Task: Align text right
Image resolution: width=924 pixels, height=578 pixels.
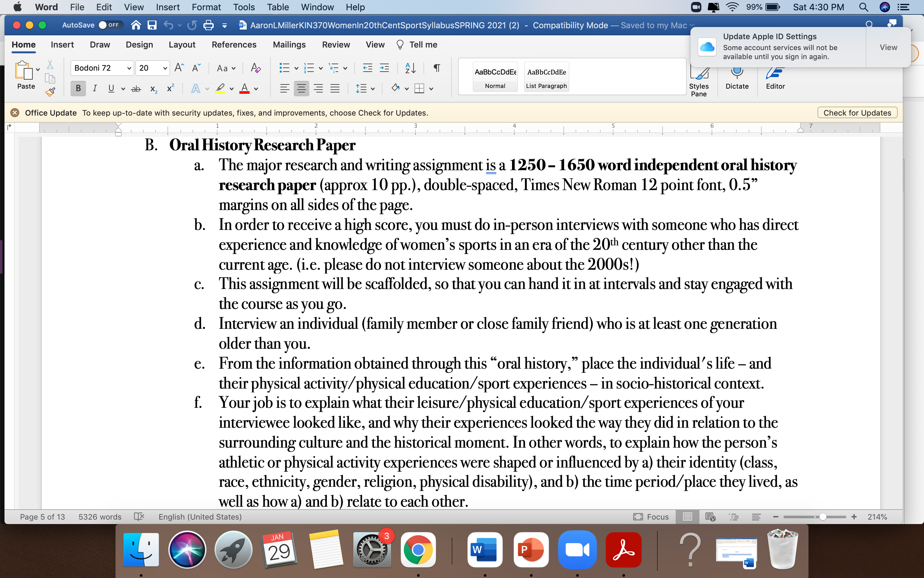Action: point(318,89)
